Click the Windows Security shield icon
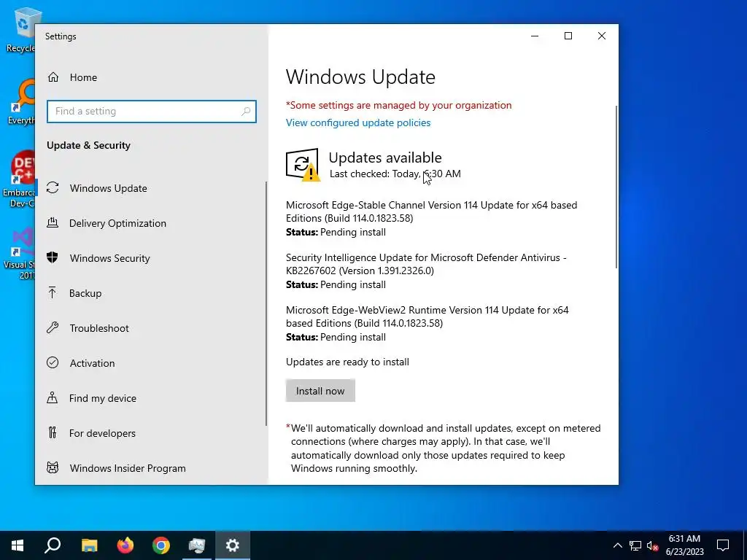Image resolution: width=747 pixels, height=560 pixels. click(53, 257)
